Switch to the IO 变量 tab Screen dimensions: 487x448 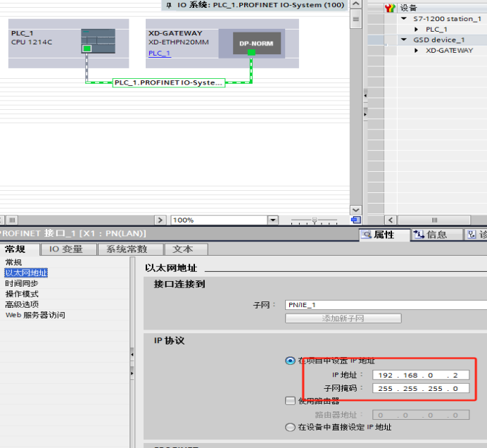[x=68, y=249]
